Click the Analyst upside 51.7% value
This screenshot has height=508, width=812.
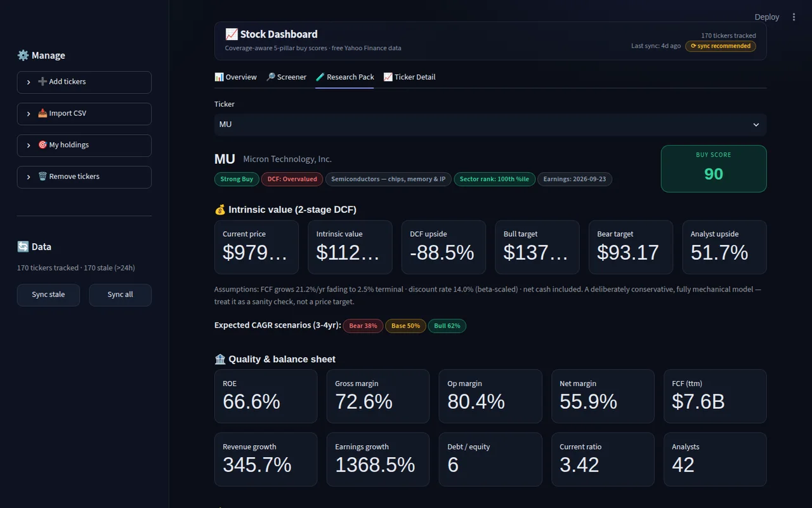point(719,253)
